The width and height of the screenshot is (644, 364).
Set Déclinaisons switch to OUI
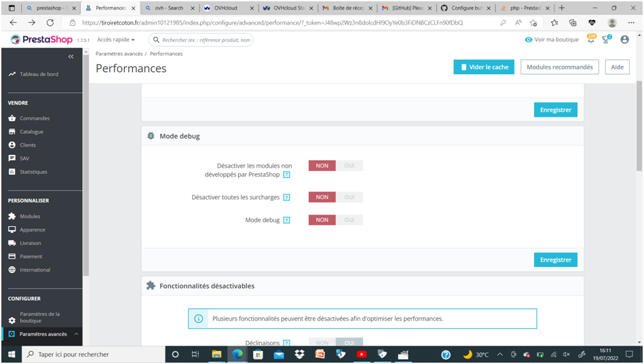[x=349, y=342]
